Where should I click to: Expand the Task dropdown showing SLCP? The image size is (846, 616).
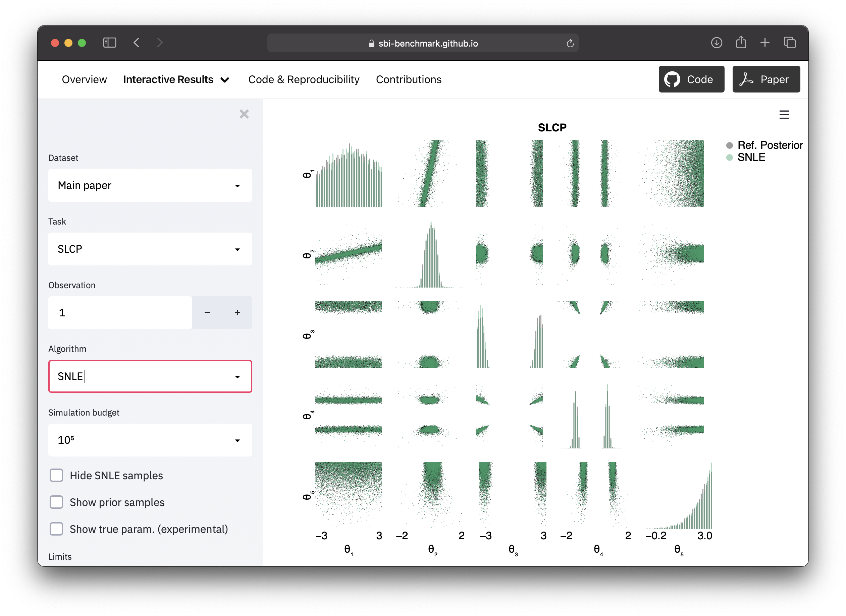150,249
